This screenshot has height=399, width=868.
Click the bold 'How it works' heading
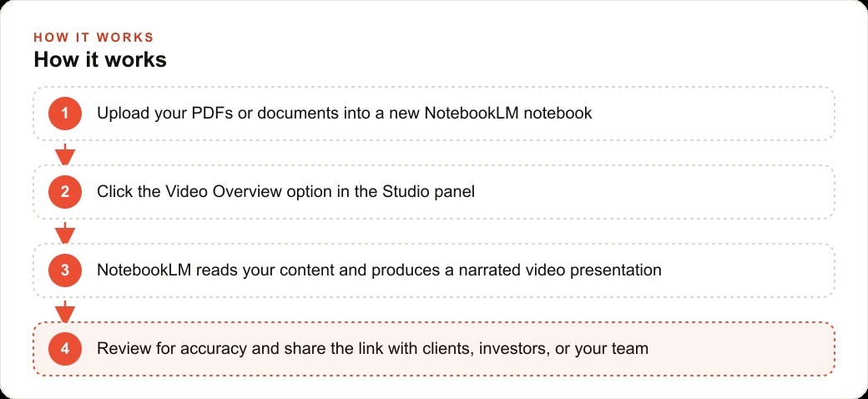point(100,60)
